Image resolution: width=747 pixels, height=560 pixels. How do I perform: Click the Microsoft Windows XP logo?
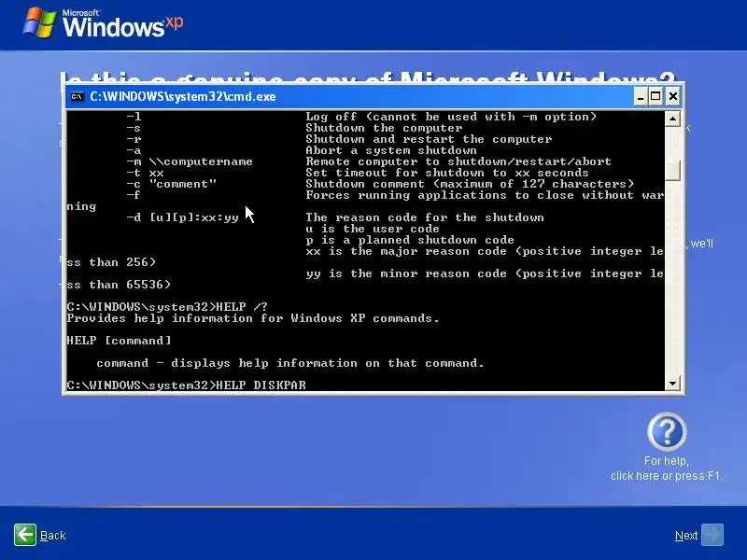tap(103, 22)
